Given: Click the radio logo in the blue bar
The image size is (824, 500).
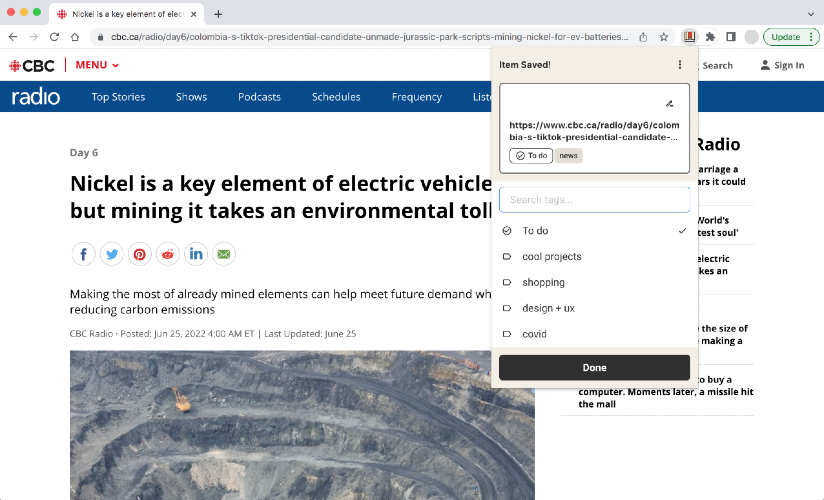Looking at the screenshot, I should pos(36,97).
